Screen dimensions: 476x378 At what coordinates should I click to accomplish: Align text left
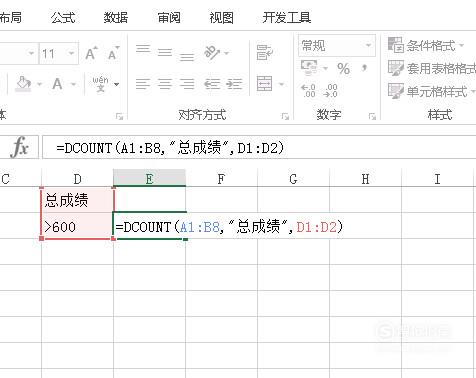[143, 84]
